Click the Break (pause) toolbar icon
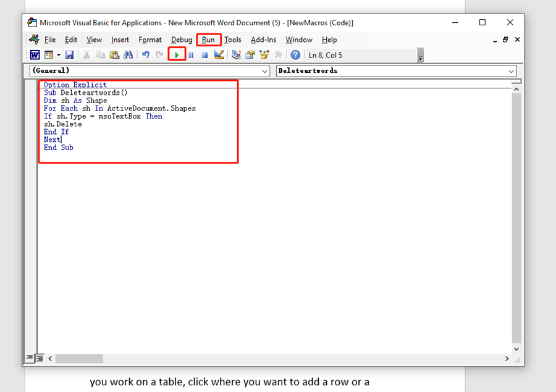The width and height of the screenshot is (556, 392). point(191,54)
